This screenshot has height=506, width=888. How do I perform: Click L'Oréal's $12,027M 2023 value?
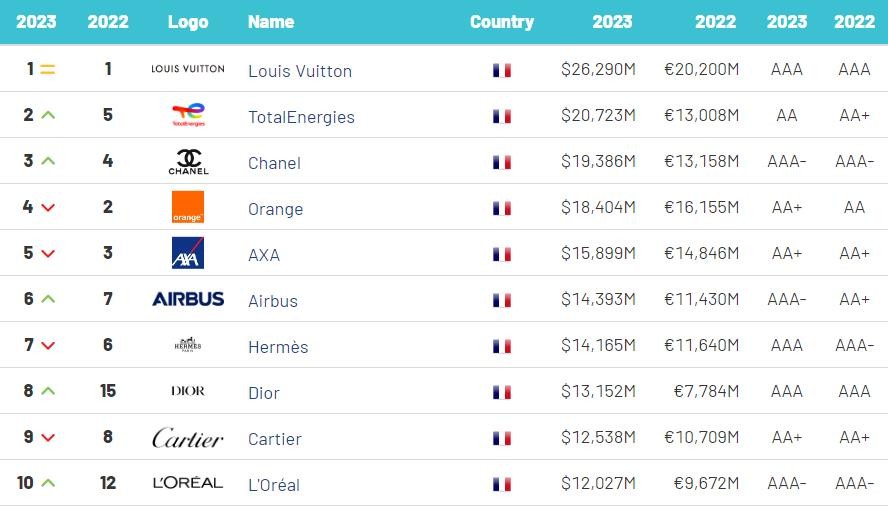coord(598,485)
